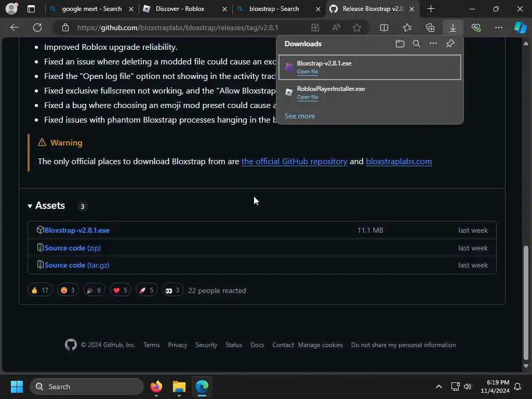
Task: Click Manage cookies in footer
Action: coord(320,345)
